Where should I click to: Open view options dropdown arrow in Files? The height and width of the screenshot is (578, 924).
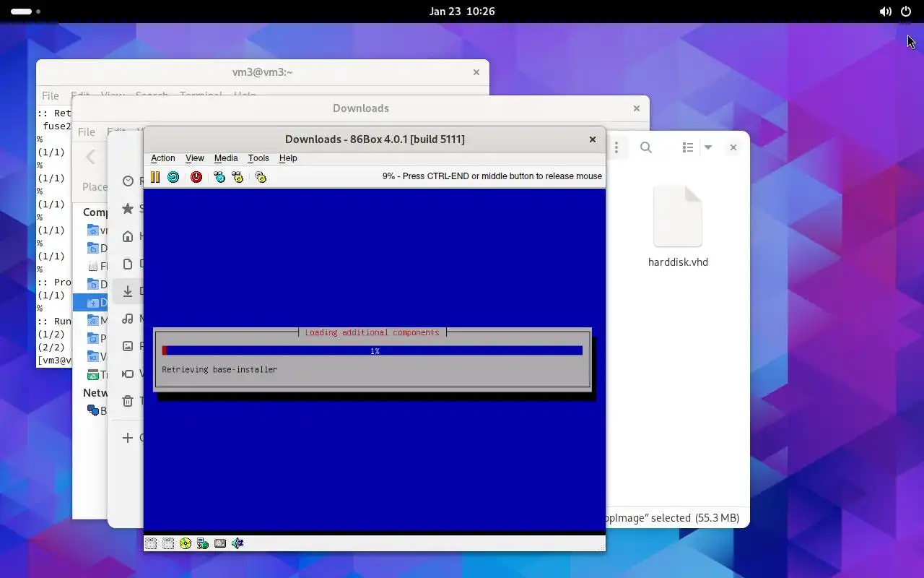708,147
